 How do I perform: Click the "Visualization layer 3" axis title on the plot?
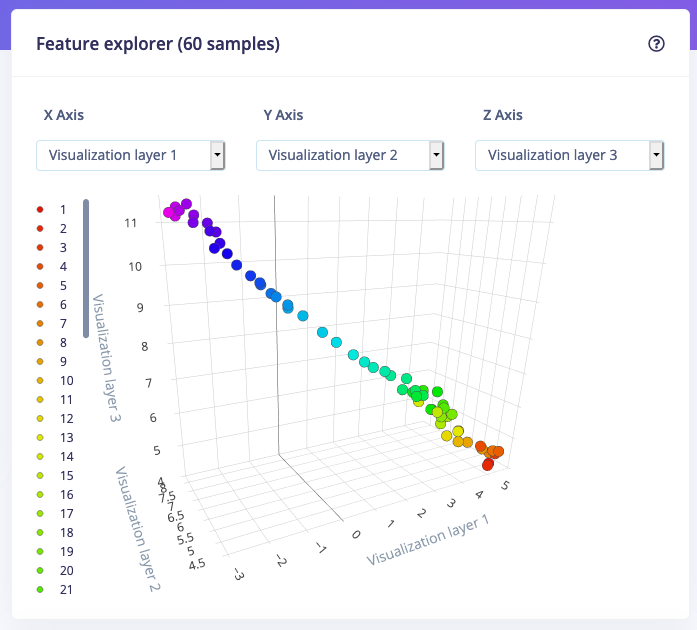(107, 357)
